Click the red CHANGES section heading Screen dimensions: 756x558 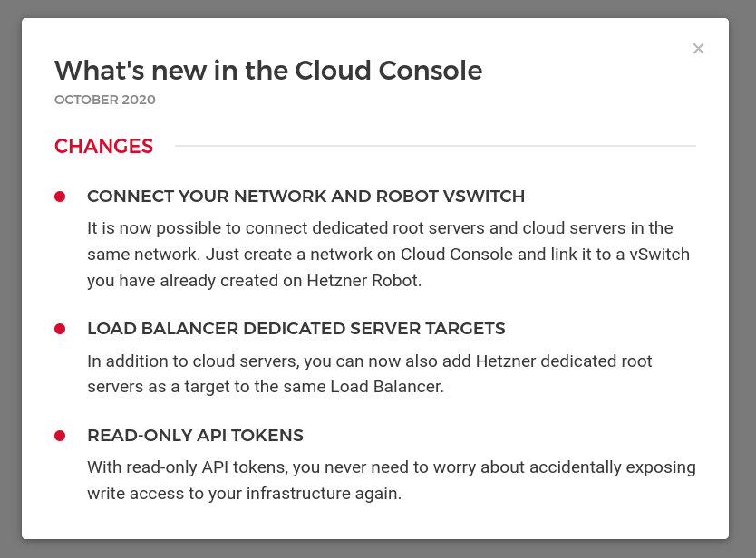pos(103,146)
